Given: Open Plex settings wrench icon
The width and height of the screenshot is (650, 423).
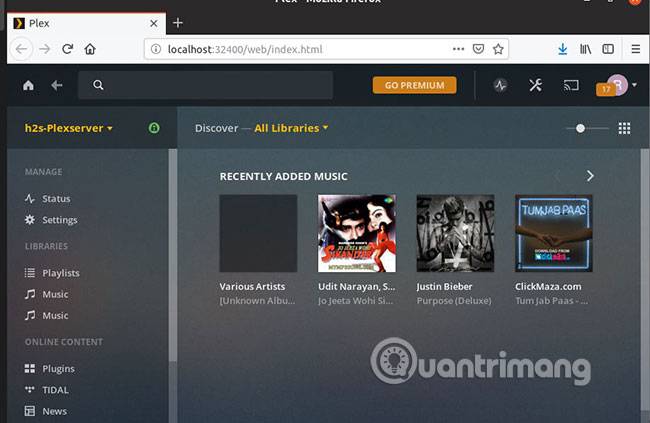Looking at the screenshot, I should click(535, 85).
